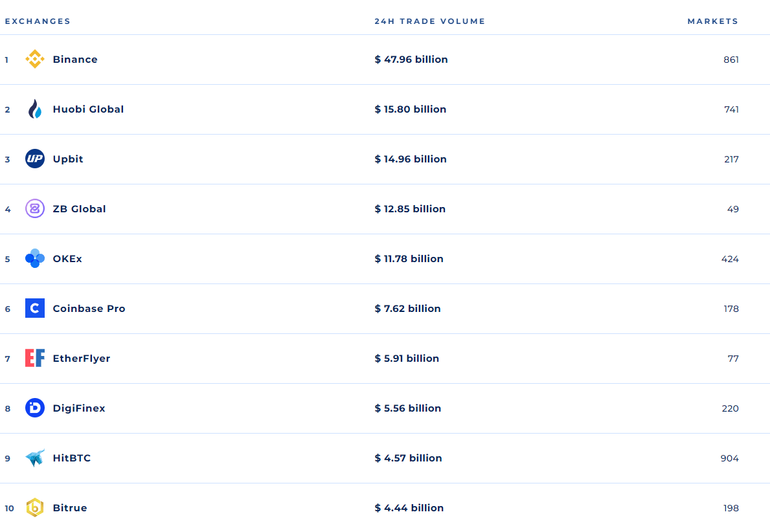Select the $ 4.44 billion volume value
Image resolution: width=770 pixels, height=532 pixels.
point(409,507)
